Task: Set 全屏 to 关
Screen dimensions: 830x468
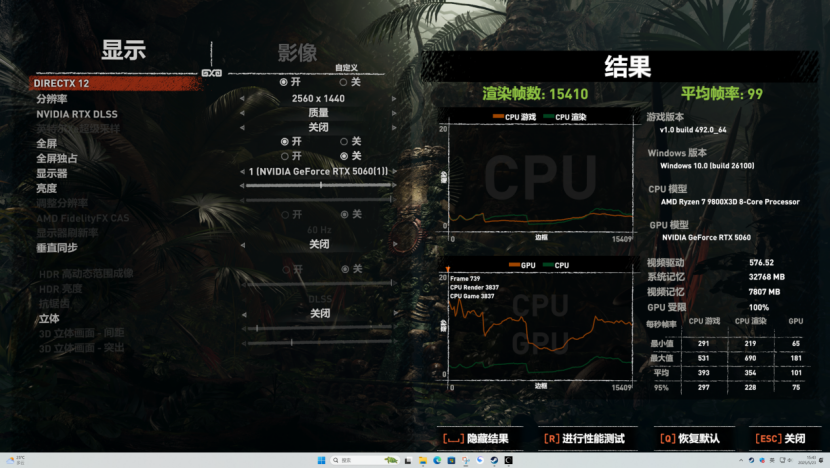Action: point(350,141)
